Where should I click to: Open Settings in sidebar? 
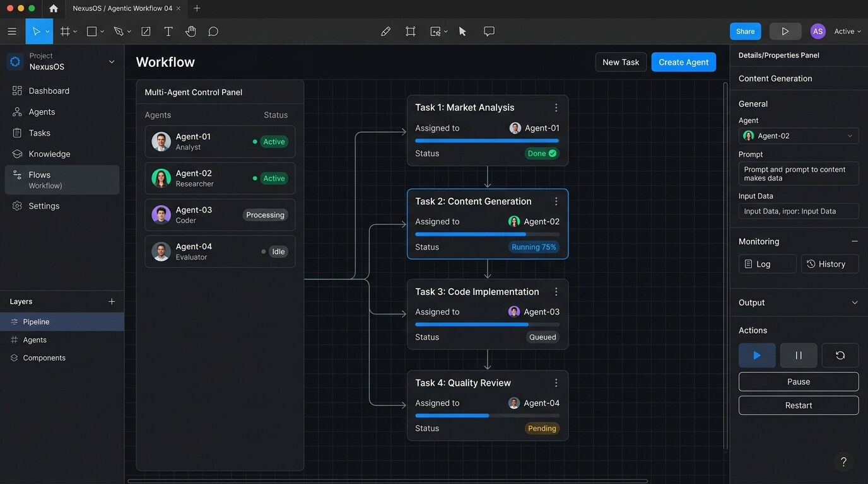62,206
